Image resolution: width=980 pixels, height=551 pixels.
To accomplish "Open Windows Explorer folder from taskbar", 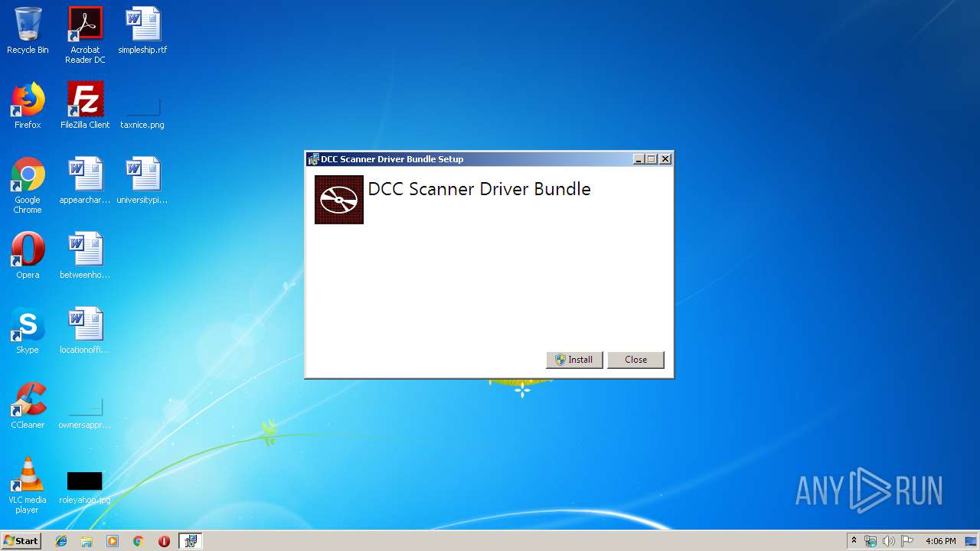I will [87, 541].
